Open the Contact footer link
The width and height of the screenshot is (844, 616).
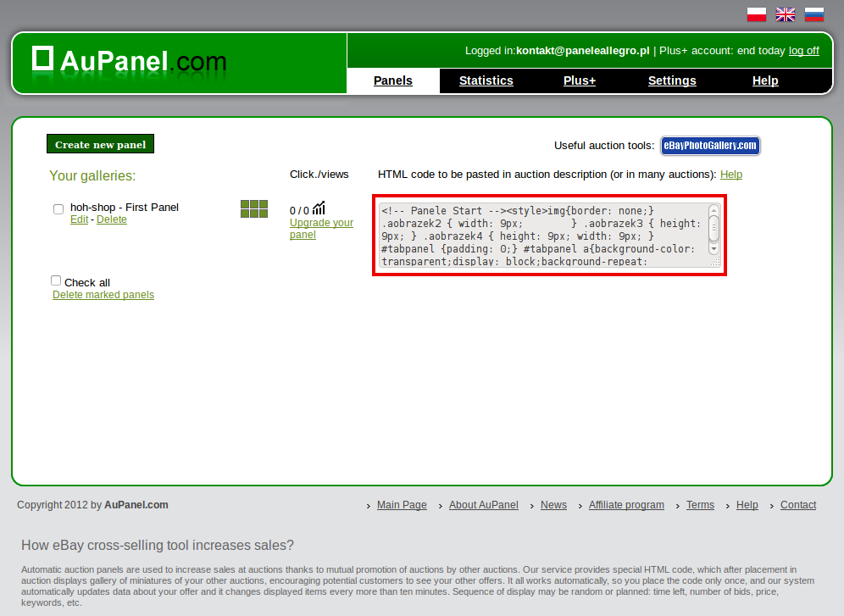tap(798, 505)
